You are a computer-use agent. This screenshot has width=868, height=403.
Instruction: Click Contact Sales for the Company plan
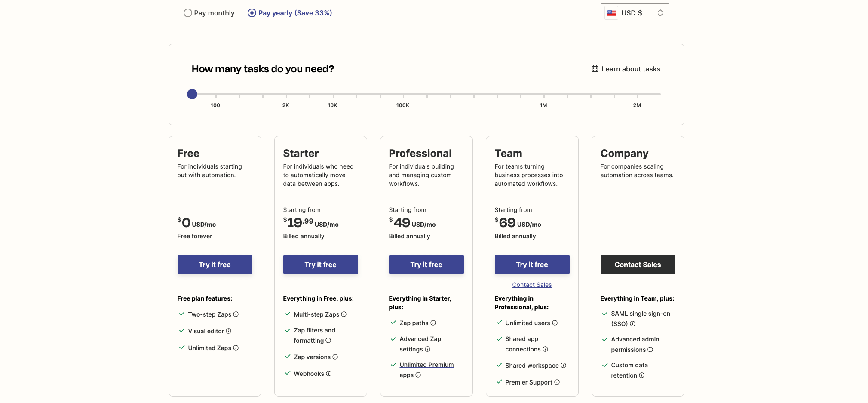pos(638,264)
